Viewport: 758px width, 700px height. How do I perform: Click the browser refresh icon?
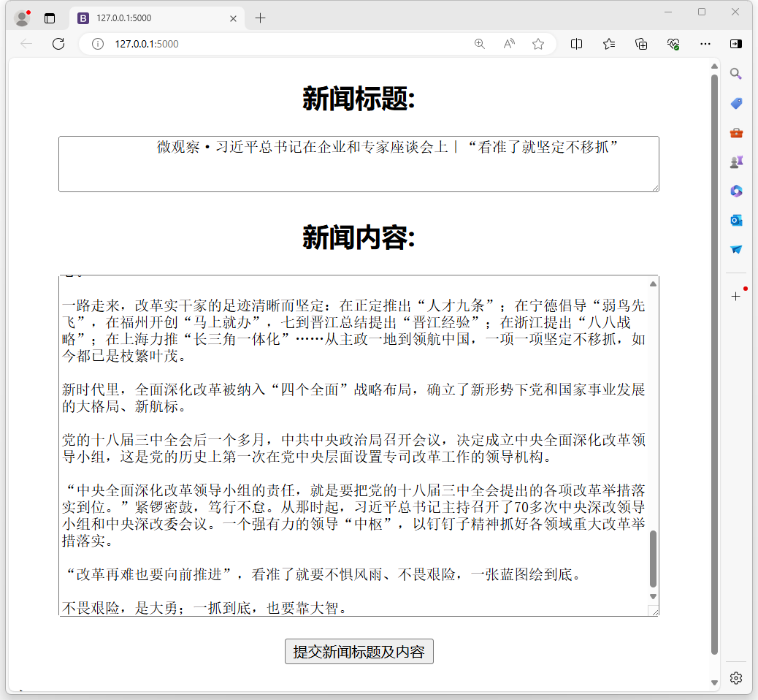(x=58, y=44)
